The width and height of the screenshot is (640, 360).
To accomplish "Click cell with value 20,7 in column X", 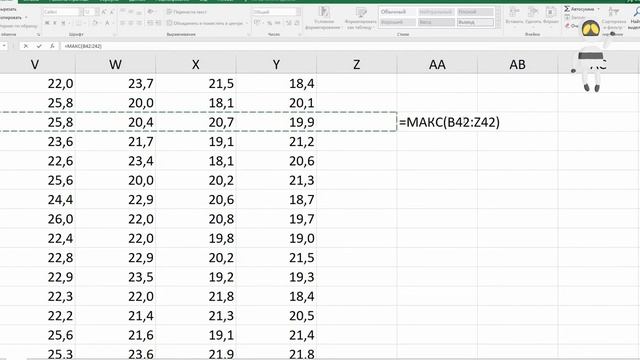I will click(196, 122).
